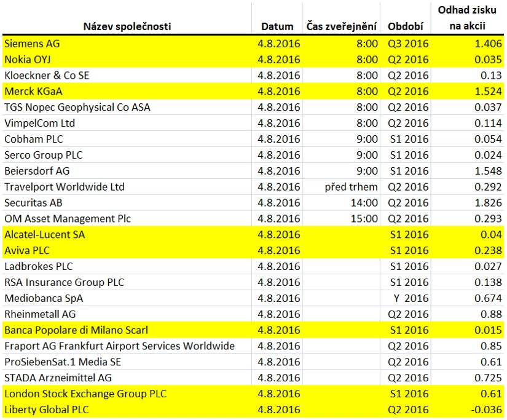Click Securitas AB release time 14:00
Screen dimensions: 507x420
click(x=364, y=202)
